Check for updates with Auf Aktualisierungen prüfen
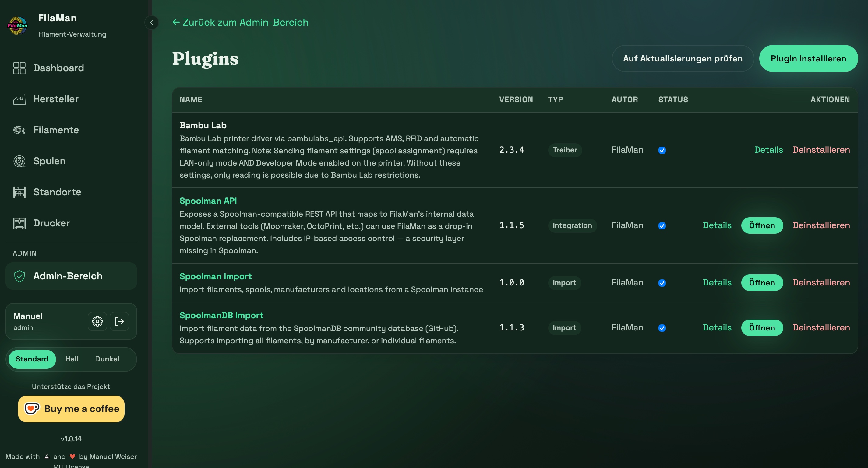 (x=683, y=58)
